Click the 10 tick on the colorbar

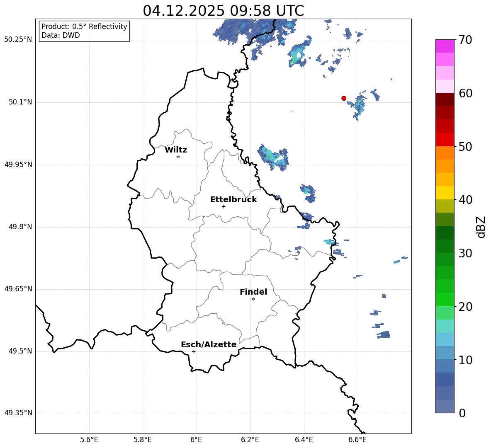point(465,360)
